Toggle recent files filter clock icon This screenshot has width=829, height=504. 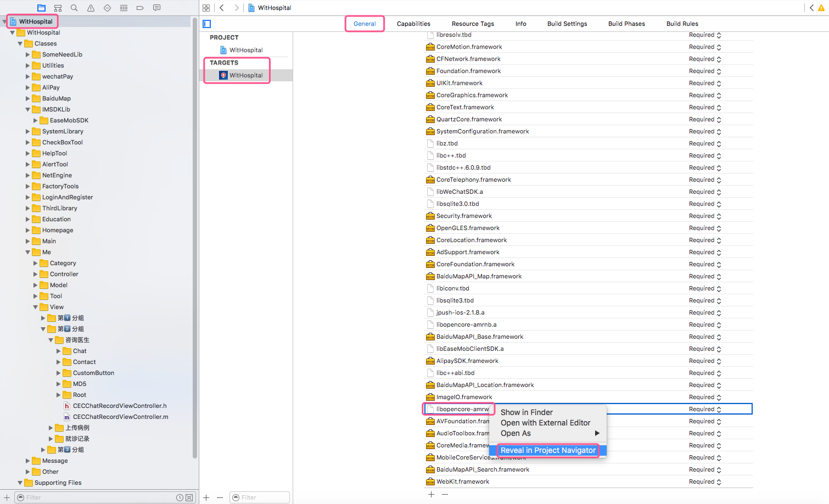pyautogui.click(x=180, y=497)
